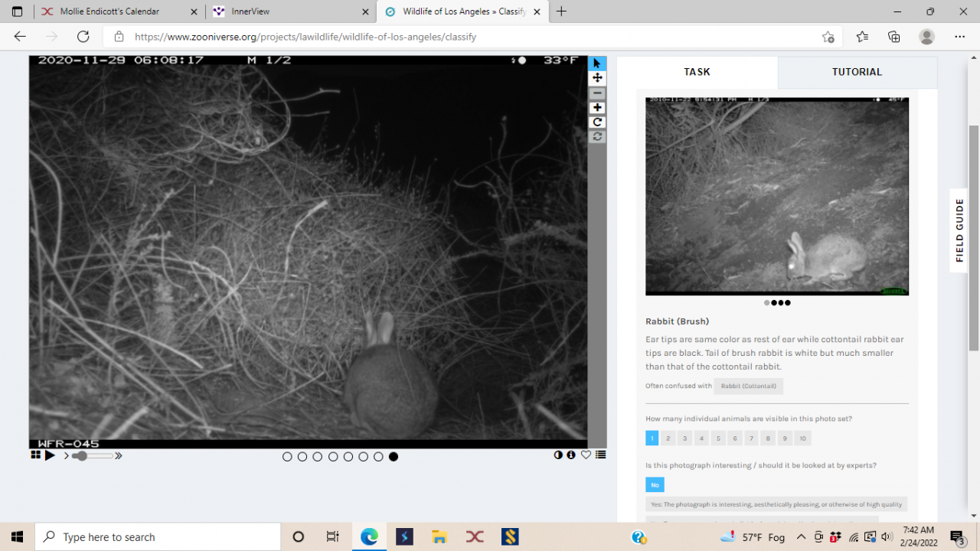
Task: Jump to the first frame dot
Action: pos(287,457)
